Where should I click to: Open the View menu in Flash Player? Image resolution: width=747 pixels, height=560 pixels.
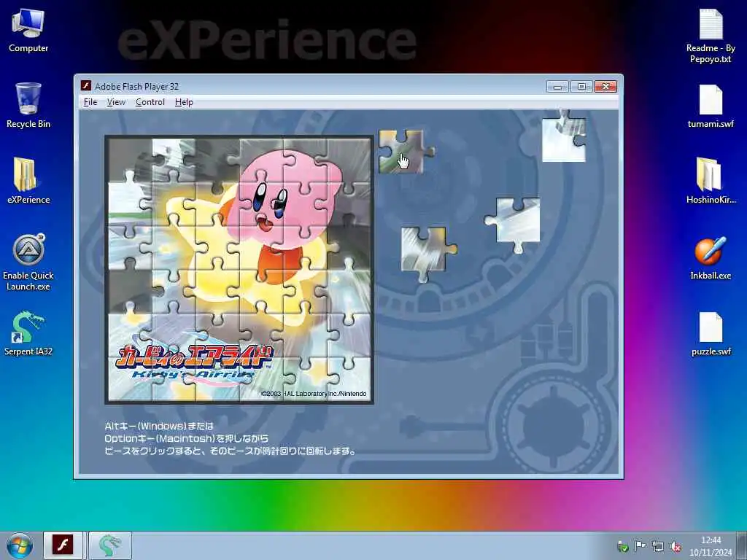[116, 102]
